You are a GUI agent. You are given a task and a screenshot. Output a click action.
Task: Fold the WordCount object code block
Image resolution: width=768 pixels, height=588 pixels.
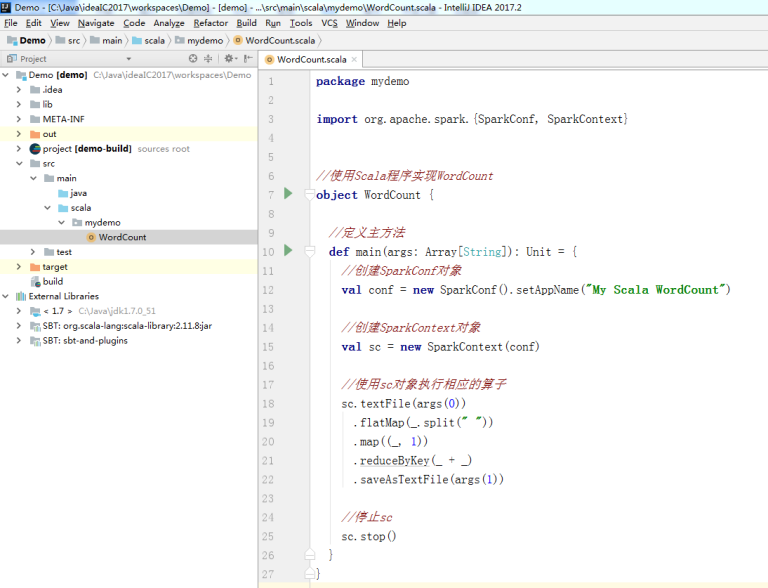pos(310,195)
